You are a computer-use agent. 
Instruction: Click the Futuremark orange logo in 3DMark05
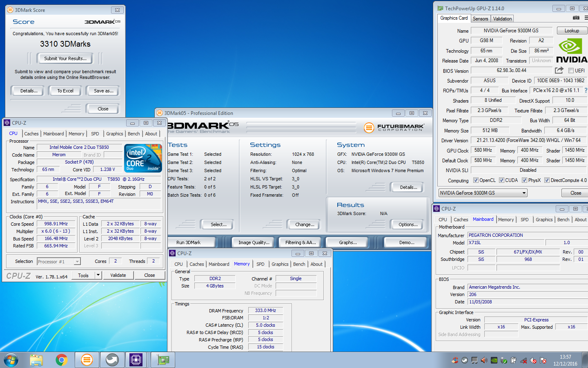(369, 128)
